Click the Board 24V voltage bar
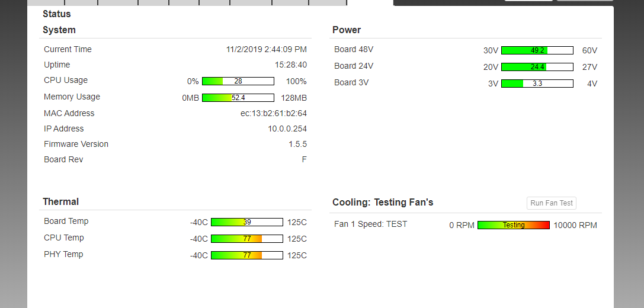The width and height of the screenshot is (644, 308). tap(537, 67)
